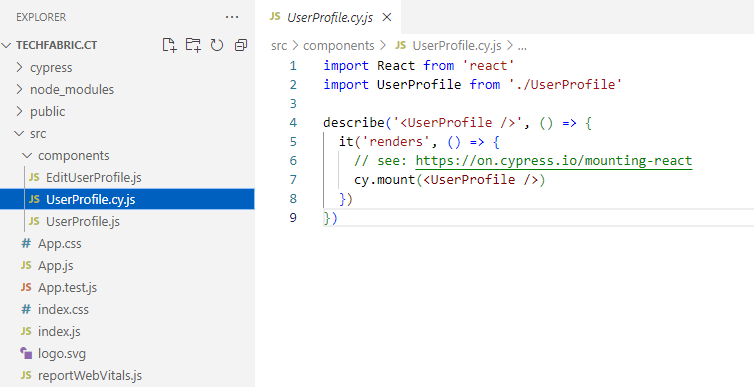754x387 pixels.
Task: Open index.js file
Action: [127, 332]
